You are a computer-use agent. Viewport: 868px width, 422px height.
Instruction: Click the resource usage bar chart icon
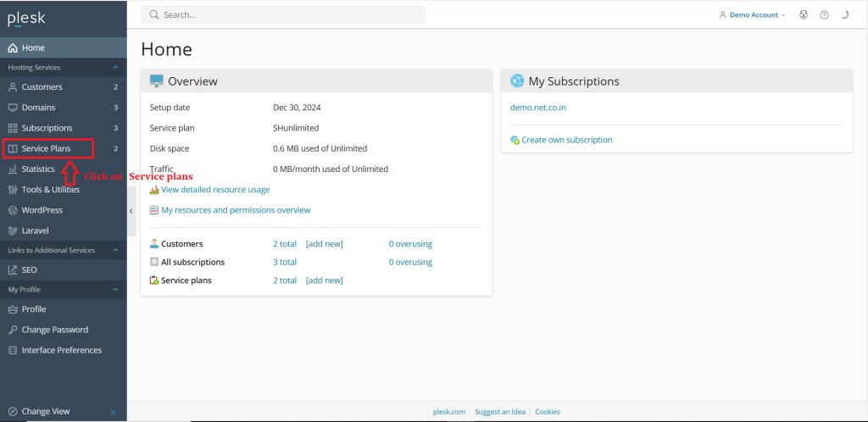click(154, 190)
